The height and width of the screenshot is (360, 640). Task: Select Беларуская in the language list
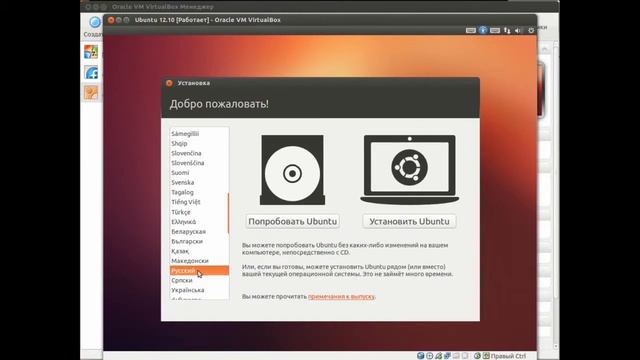(199, 231)
